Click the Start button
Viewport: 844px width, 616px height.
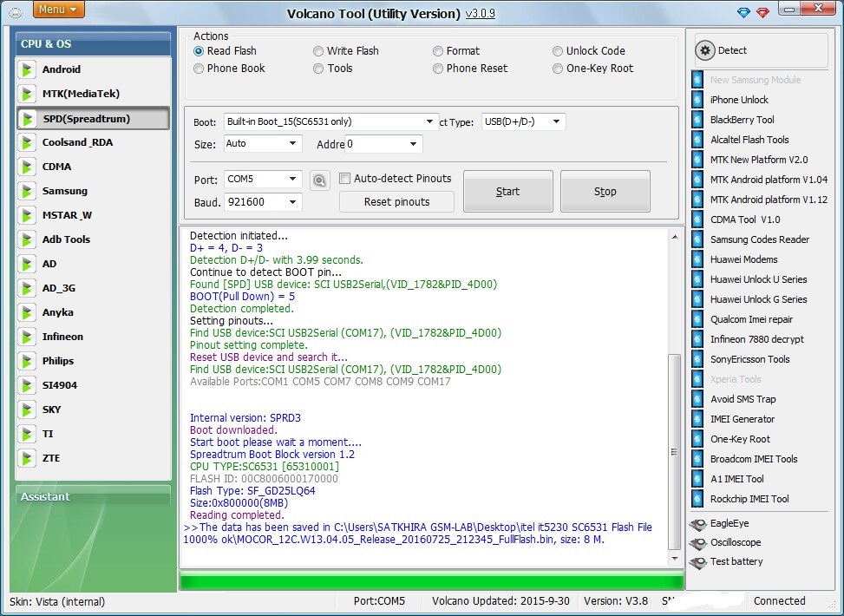(507, 191)
